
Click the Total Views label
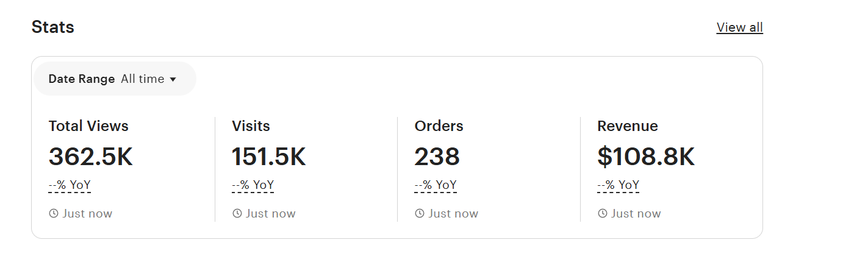click(x=88, y=126)
